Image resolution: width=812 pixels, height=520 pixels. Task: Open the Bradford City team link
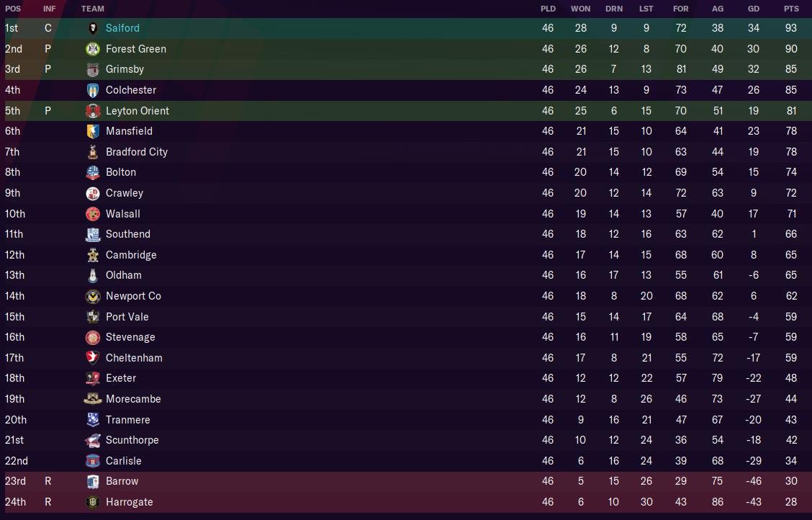(136, 152)
